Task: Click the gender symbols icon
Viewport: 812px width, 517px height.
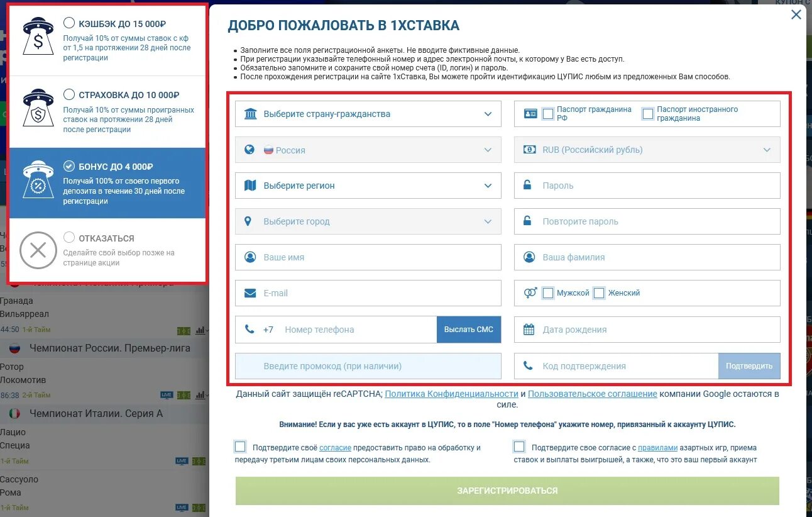Action: pos(530,293)
